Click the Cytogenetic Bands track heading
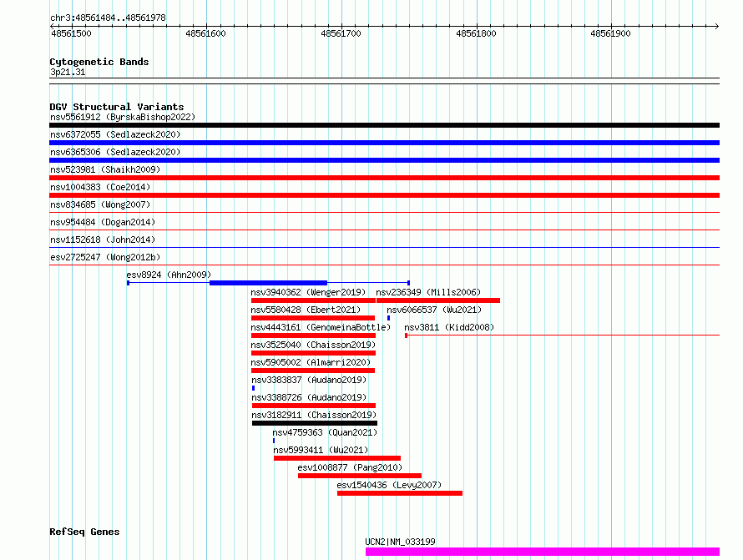The width and height of the screenshot is (743, 560). click(99, 62)
